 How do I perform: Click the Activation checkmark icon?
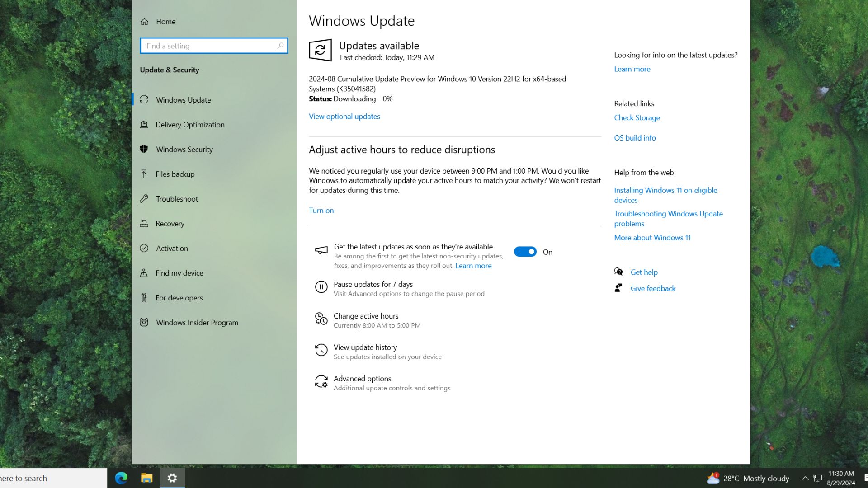144,248
